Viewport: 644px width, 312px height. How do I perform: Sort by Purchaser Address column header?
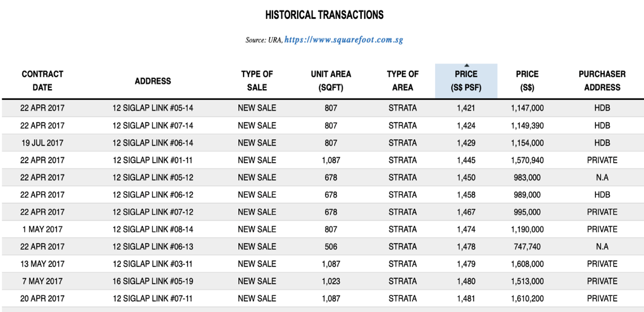(x=602, y=81)
